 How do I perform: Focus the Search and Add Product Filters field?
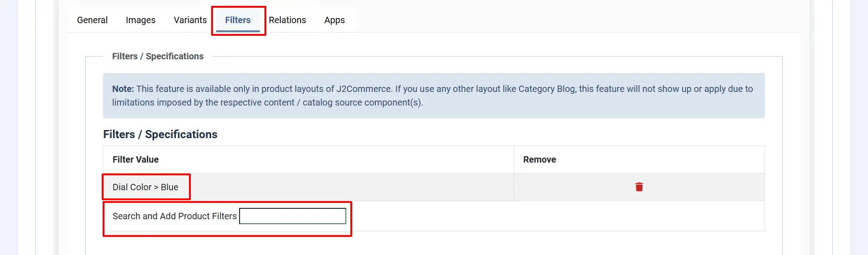292,216
